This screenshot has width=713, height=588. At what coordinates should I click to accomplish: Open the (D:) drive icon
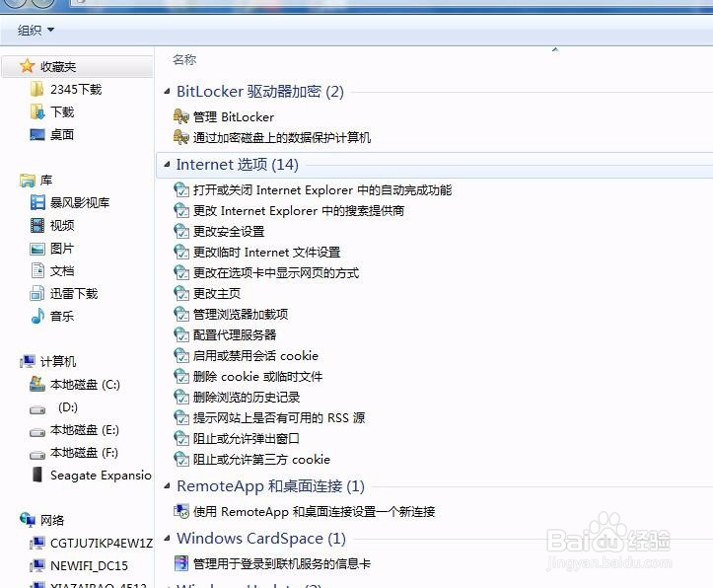[37, 410]
